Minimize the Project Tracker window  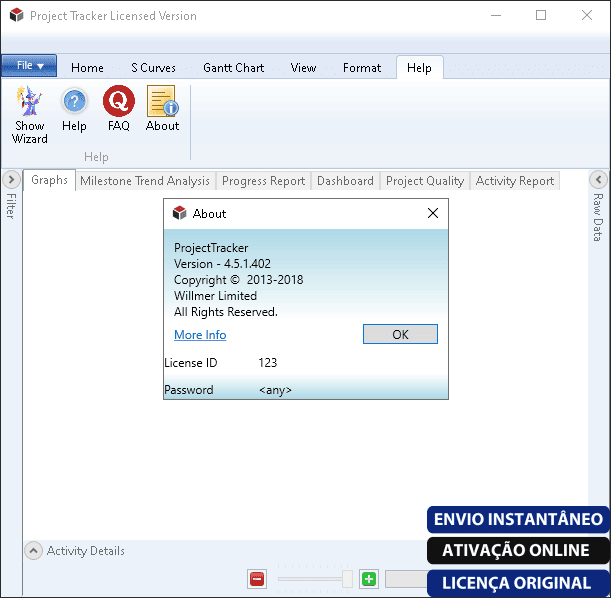496,15
